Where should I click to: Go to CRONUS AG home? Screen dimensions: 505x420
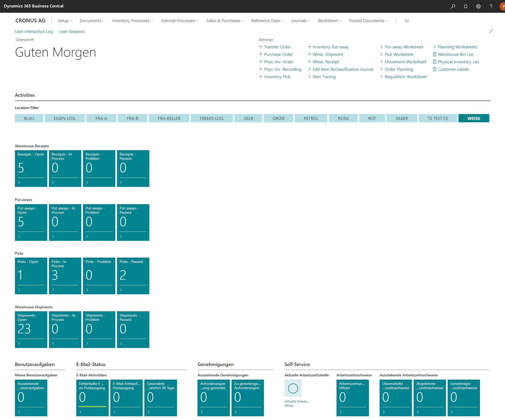pyautogui.click(x=30, y=20)
